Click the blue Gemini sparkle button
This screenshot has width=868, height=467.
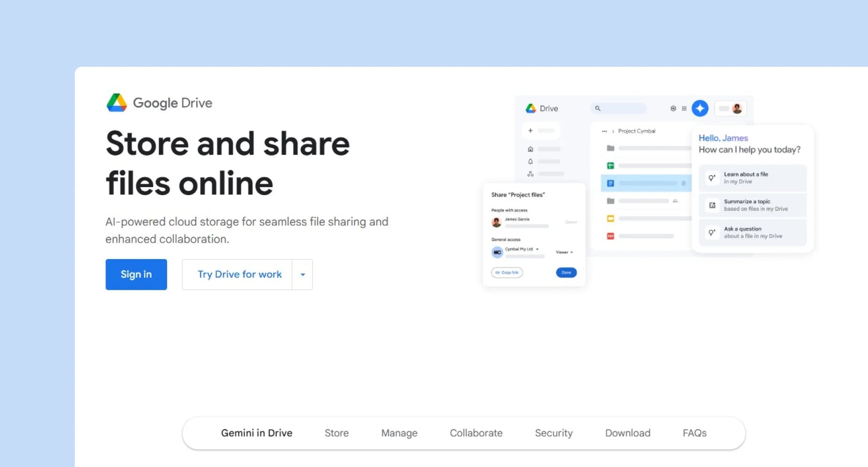point(700,108)
